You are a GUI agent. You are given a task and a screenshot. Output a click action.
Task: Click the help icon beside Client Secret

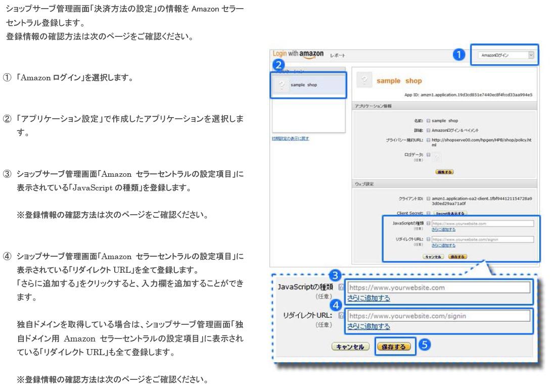coord(428,213)
